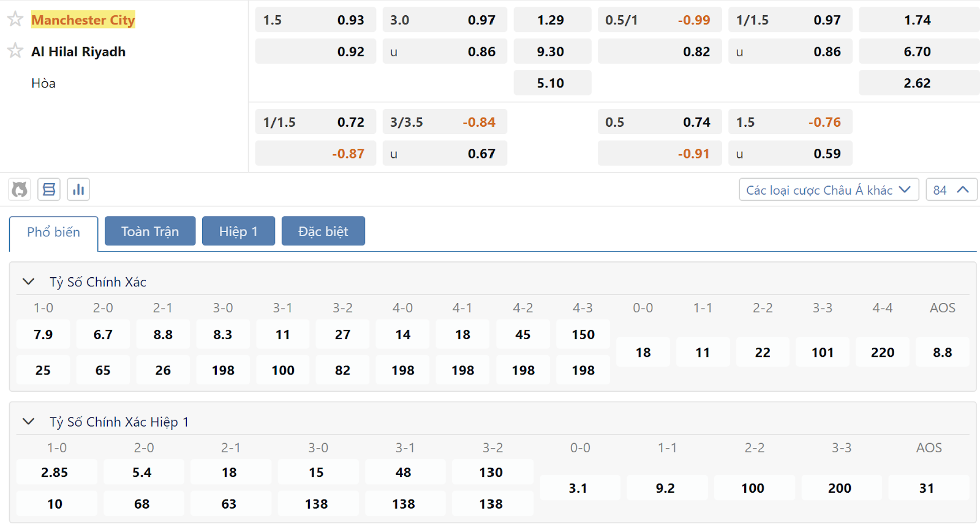Screen dimensions: 980x527
Task: Pick correct score 3-2 away odds 82
Action: 342,370
